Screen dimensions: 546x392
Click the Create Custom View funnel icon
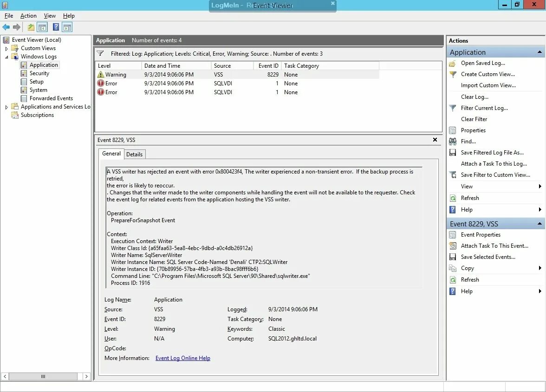(x=453, y=74)
